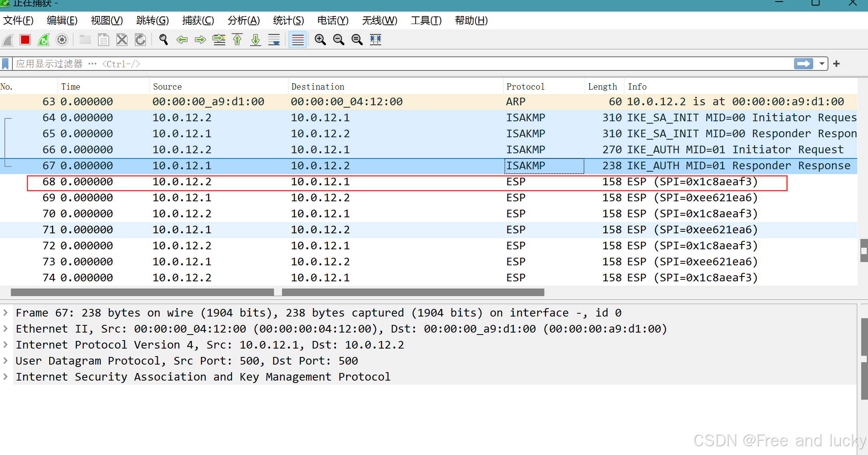
Task: Click the plus button beside filter bar
Action: (836, 64)
